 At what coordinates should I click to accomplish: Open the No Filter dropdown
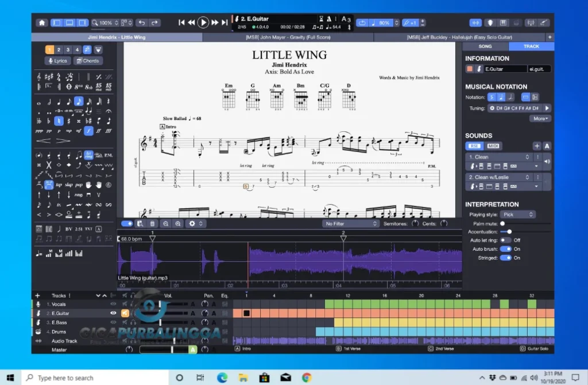350,224
